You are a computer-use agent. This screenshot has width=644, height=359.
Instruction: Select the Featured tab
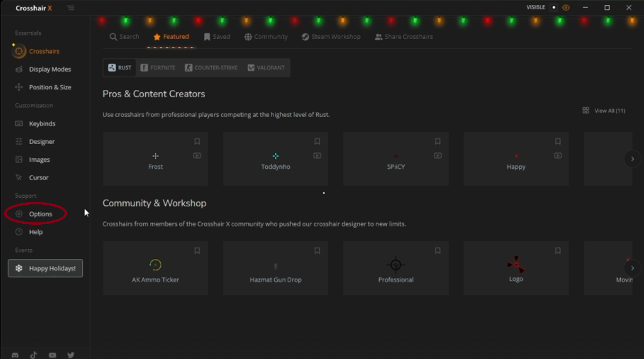click(171, 36)
